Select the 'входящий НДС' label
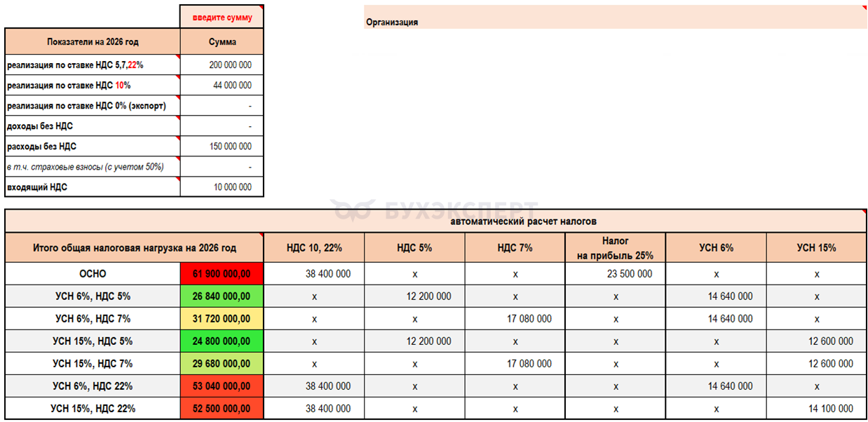Viewport: 868px width, 422px height. point(93,187)
